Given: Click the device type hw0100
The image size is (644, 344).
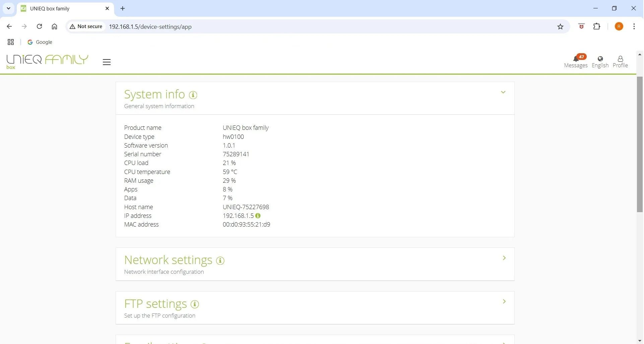Looking at the screenshot, I should pos(234,137).
